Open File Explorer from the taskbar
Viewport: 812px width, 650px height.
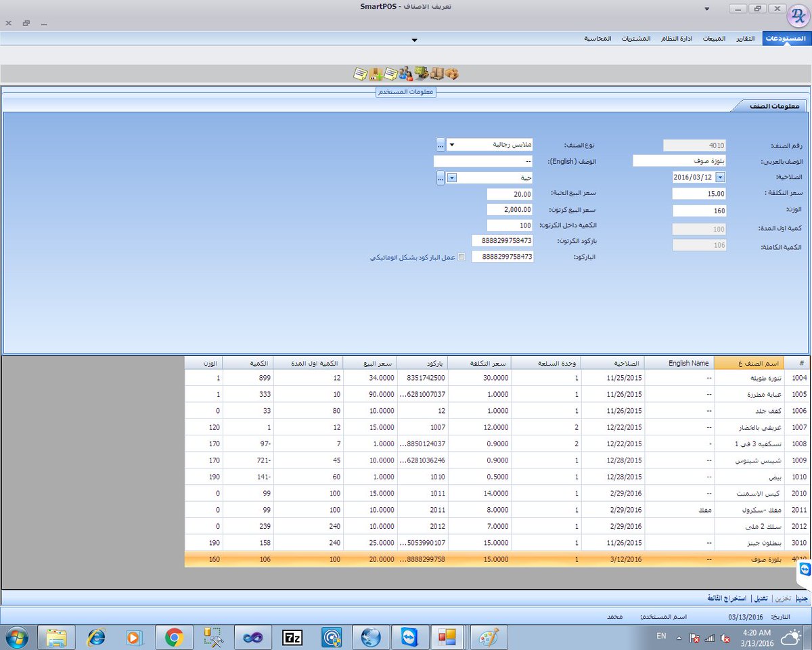coord(56,637)
